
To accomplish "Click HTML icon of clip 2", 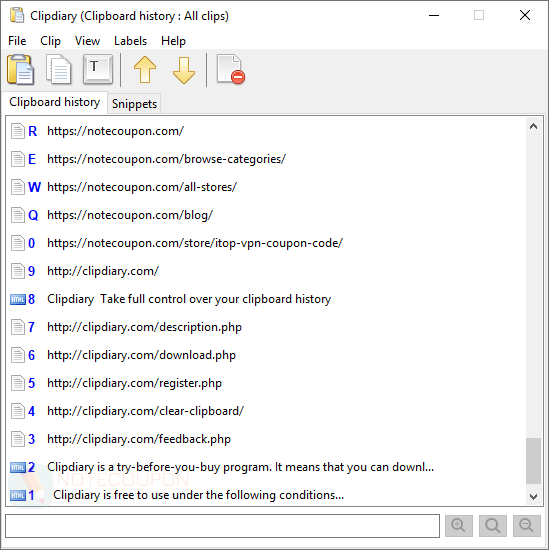I will pos(18,468).
